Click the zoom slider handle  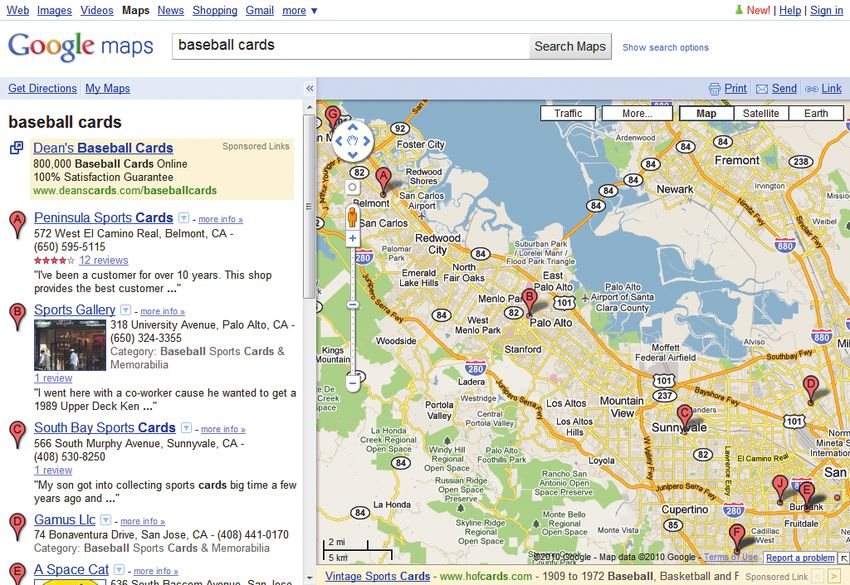pos(353,305)
